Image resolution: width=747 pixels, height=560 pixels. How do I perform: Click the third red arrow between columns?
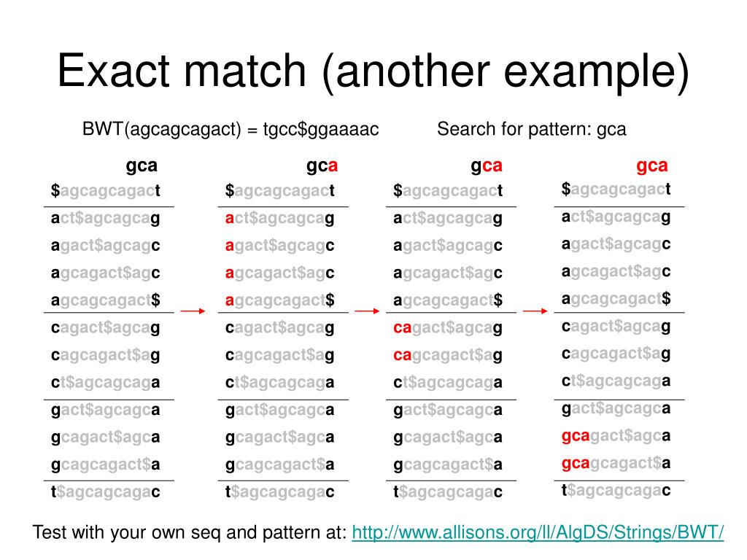pyautogui.click(x=535, y=311)
